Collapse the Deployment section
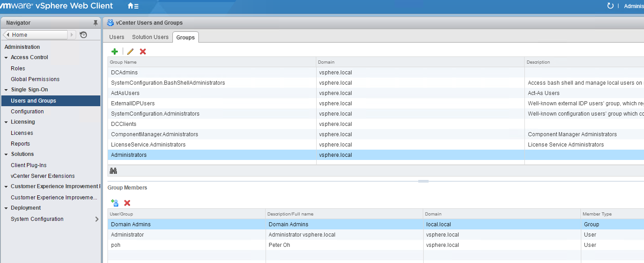 (x=6, y=208)
